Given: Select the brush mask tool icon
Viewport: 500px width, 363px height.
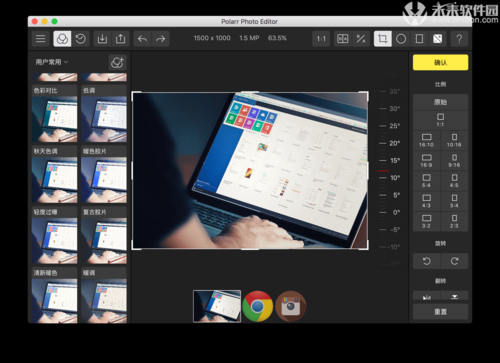Looking at the screenshot, I should coord(437,39).
